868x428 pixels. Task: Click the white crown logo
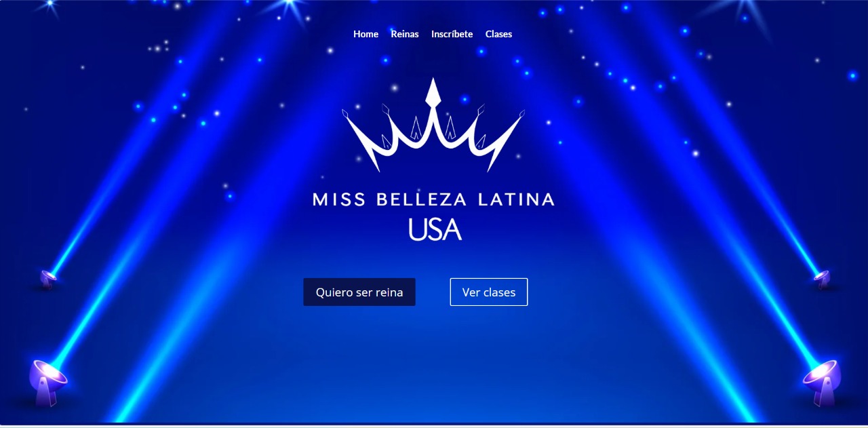click(x=433, y=124)
